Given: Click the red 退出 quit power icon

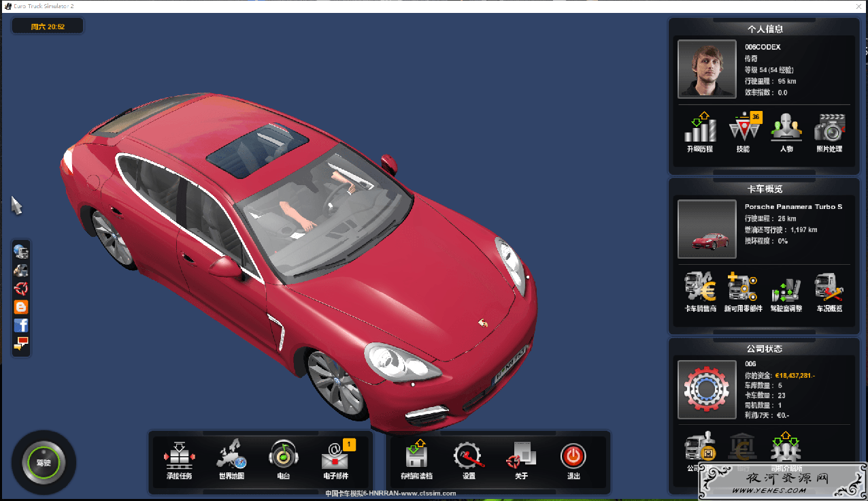Looking at the screenshot, I should (573, 455).
